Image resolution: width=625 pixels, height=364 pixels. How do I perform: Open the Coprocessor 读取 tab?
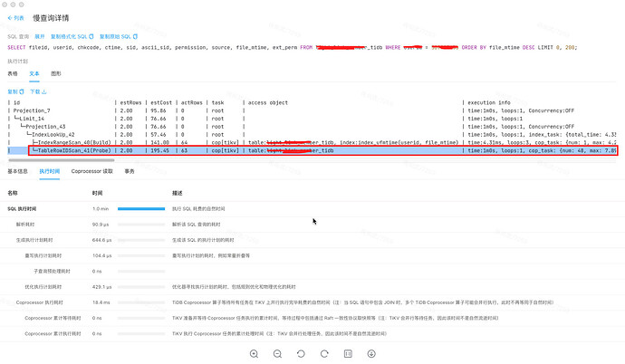pos(91,170)
